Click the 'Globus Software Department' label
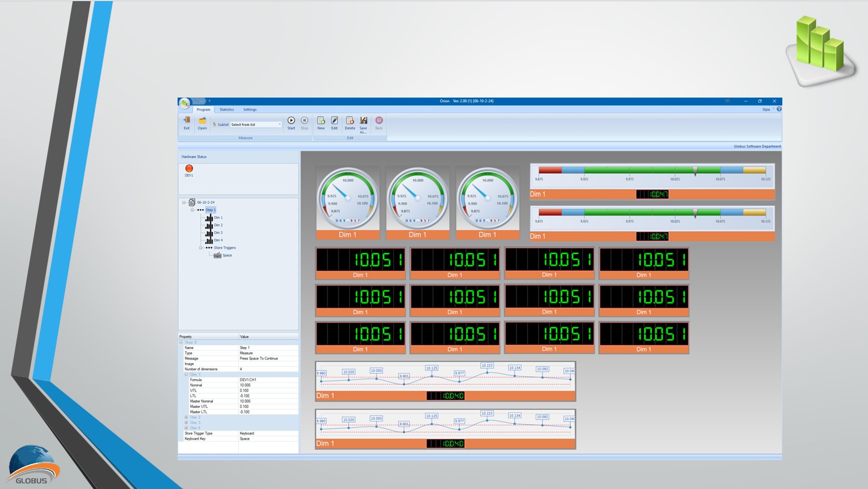Image resolution: width=868 pixels, height=489 pixels. click(x=757, y=146)
